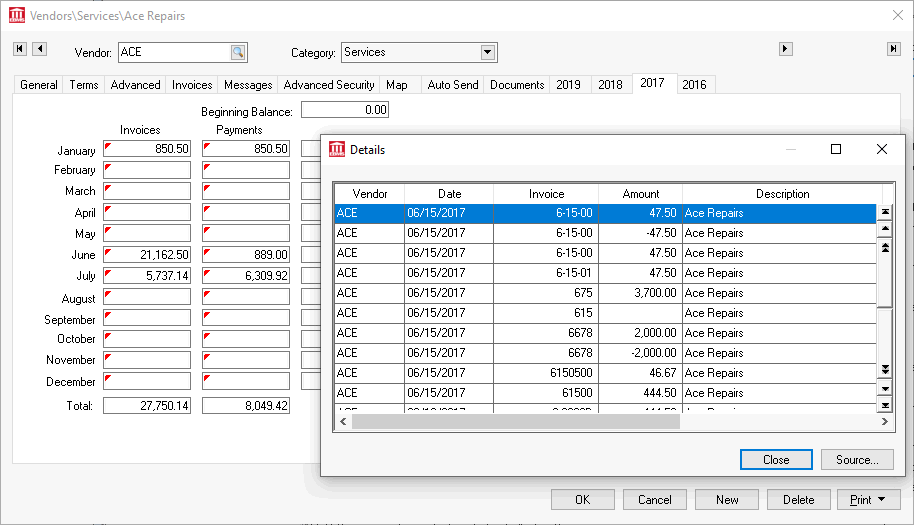
Task: Click red drill-down flag on December payments
Action: pos(207,378)
